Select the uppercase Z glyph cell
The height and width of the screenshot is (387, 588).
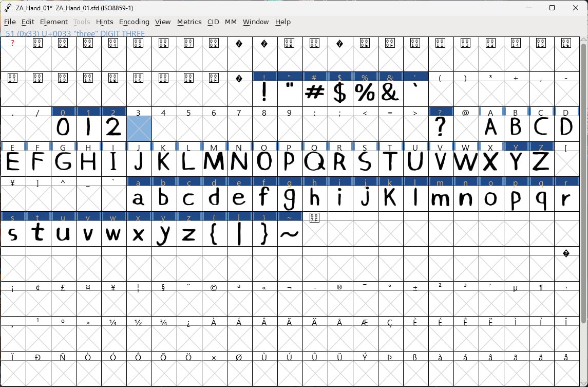[x=540, y=162]
